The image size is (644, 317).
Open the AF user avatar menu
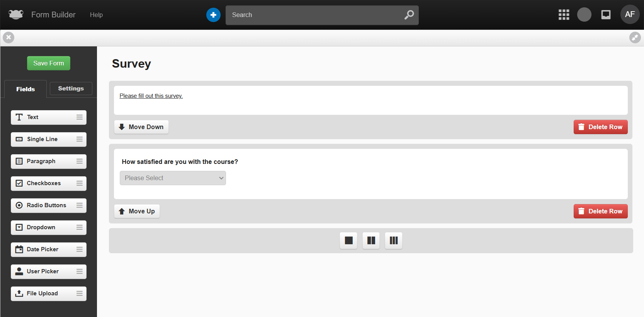630,15
